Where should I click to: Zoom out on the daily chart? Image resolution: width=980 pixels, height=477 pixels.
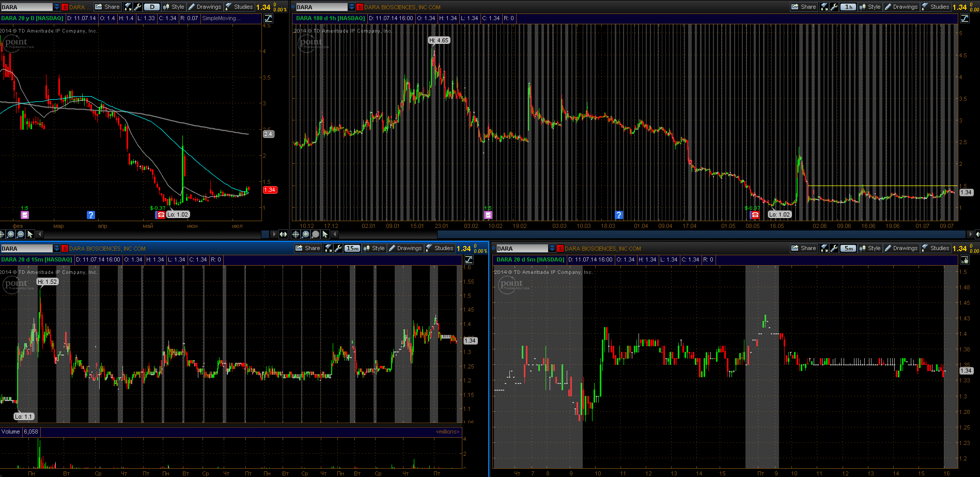(21, 234)
